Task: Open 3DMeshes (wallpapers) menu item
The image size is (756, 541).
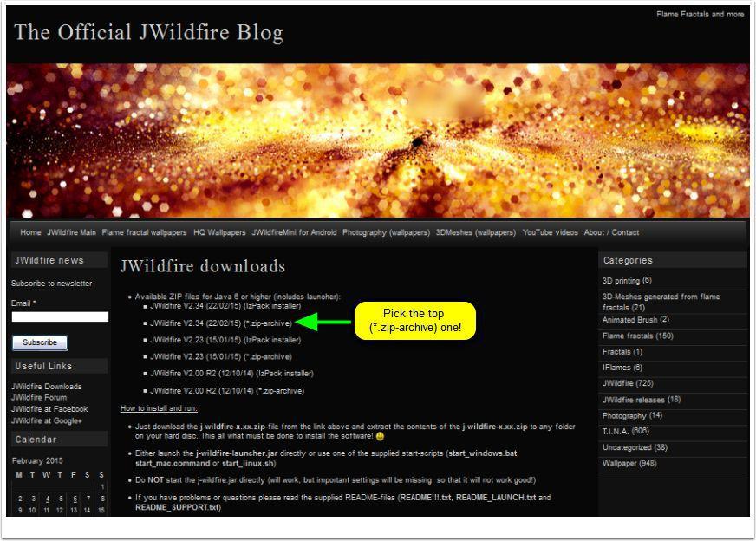Action: (x=476, y=232)
